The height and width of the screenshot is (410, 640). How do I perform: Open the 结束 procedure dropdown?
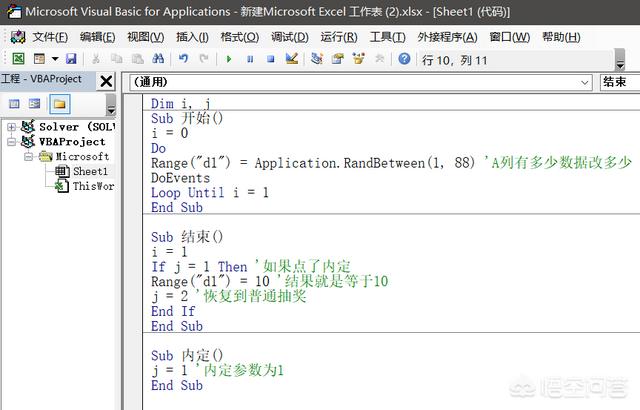pyautogui.click(x=620, y=82)
